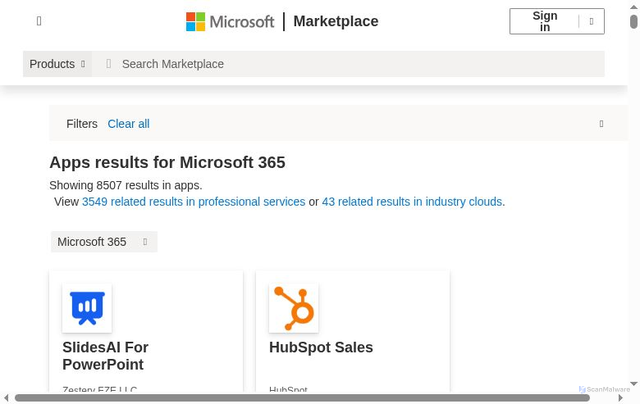Click the scroll right arrow
This screenshot has width=640, height=404.
point(620,398)
